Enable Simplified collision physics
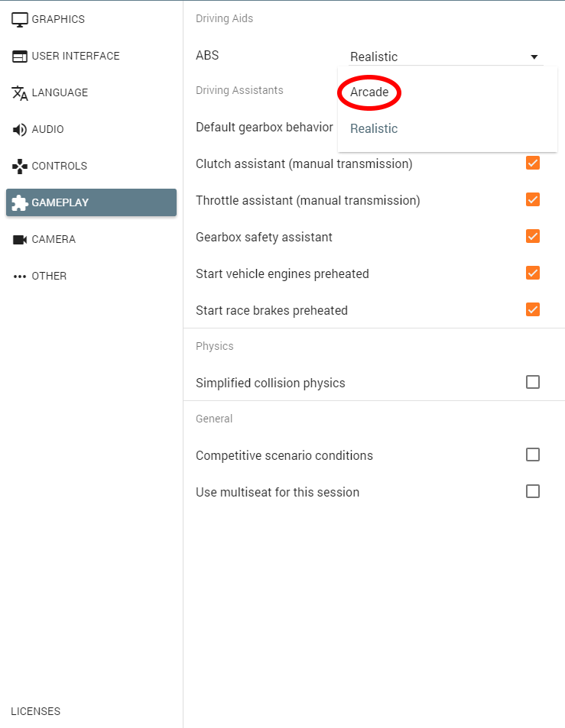The height and width of the screenshot is (728, 565). coord(533,382)
